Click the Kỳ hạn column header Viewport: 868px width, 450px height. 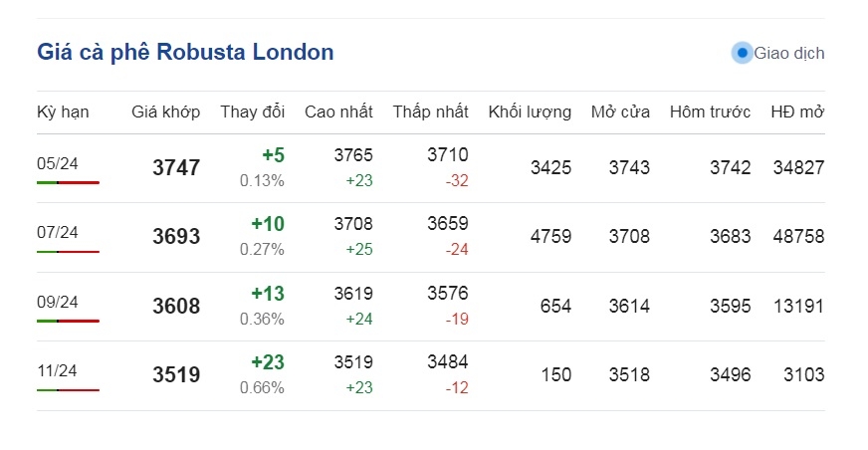pos(63,112)
